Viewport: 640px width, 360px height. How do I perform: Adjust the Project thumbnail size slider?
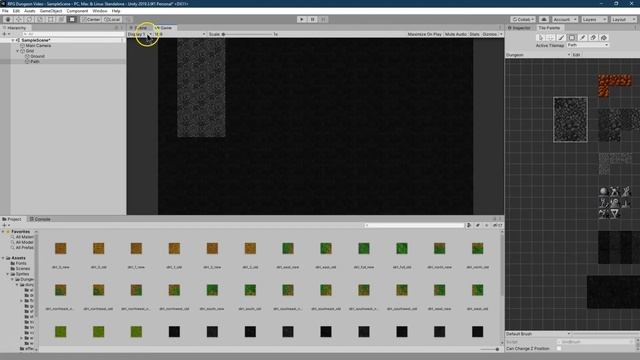point(490,349)
